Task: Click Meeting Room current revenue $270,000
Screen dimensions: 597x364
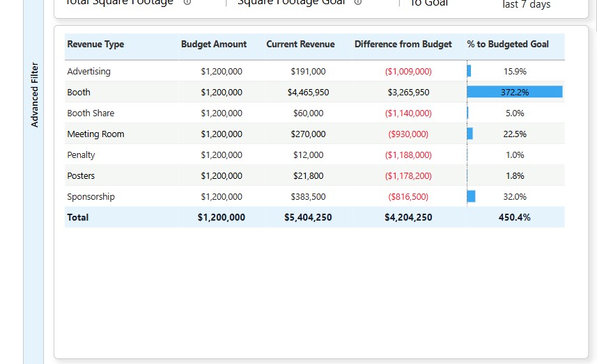Action: 308,134
